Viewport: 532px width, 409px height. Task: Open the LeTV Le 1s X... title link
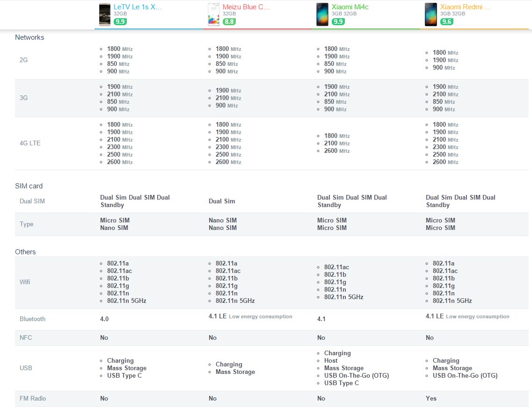pos(138,7)
